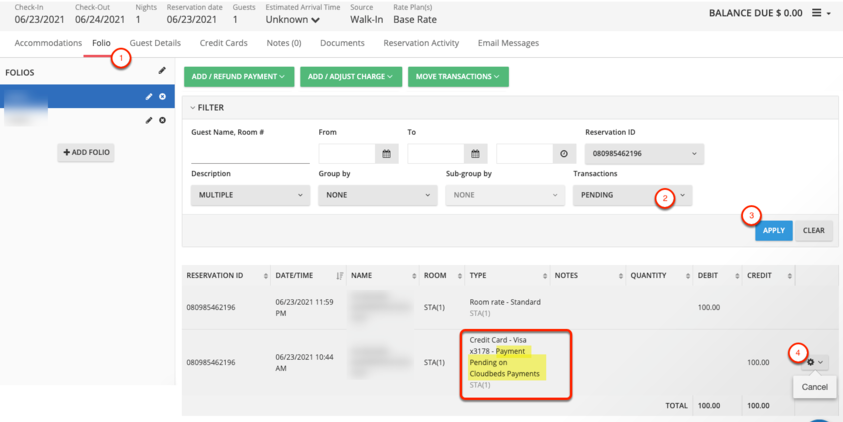Click the ADD FOLIO button
This screenshot has height=422, width=843.
pos(88,152)
